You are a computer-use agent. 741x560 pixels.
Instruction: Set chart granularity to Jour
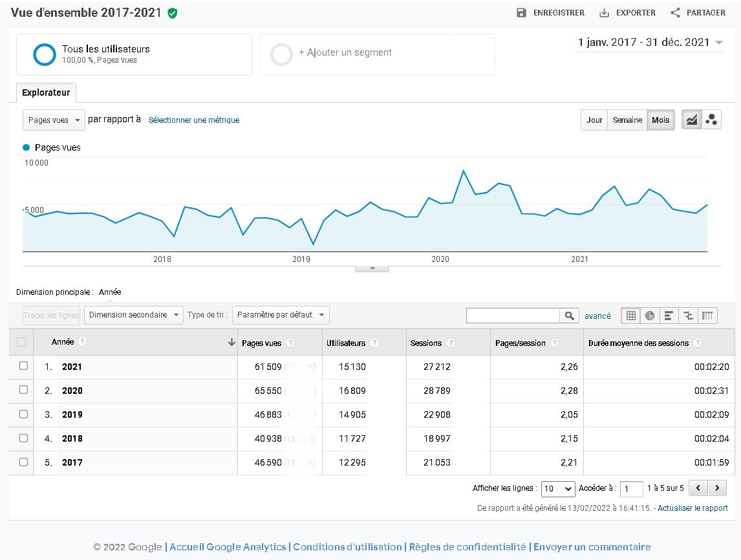pos(594,120)
